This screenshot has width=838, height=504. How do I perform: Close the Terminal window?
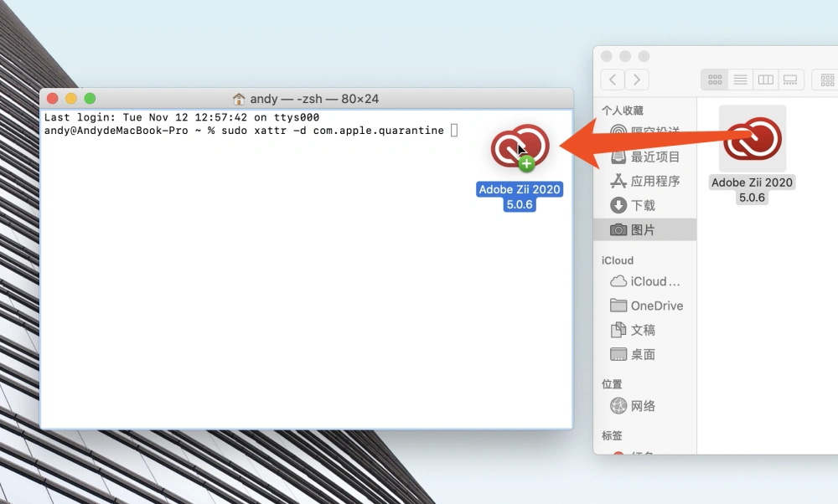pyautogui.click(x=52, y=98)
